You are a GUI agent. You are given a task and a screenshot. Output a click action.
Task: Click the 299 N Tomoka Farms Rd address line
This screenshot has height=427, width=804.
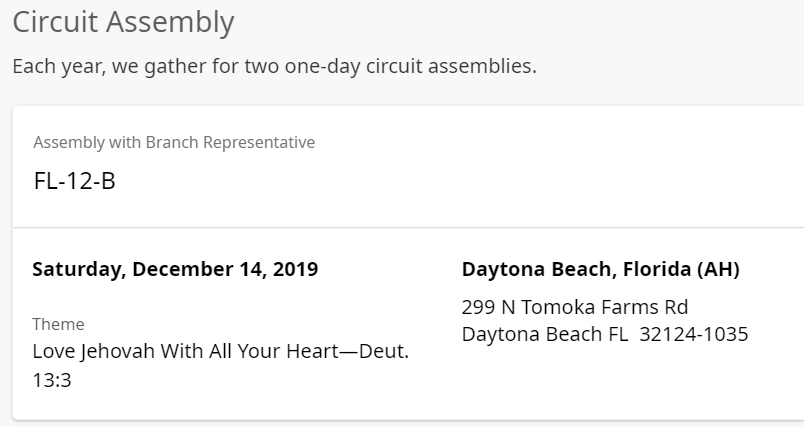coord(574,306)
